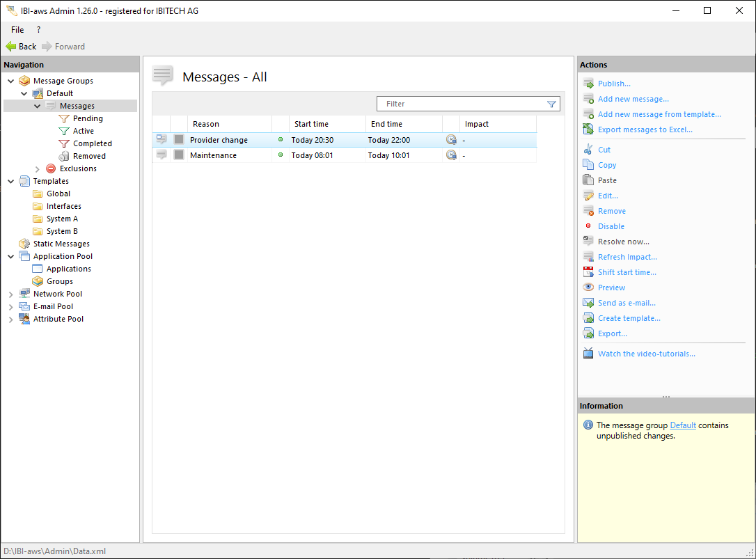Image resolution: width=756 pixels, height=559 pixels.
Task: Open the ? help menu
Action: (38, 30)
